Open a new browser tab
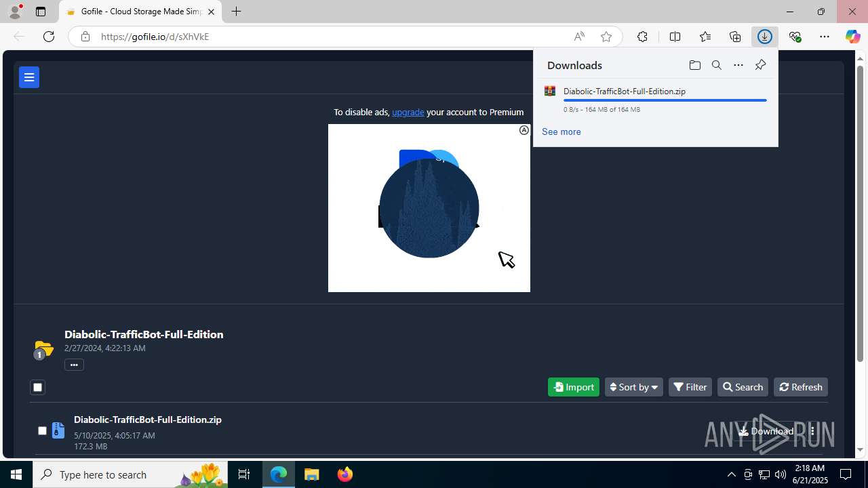The width and height of the screenshot is (868, 488). click(236, 12)
